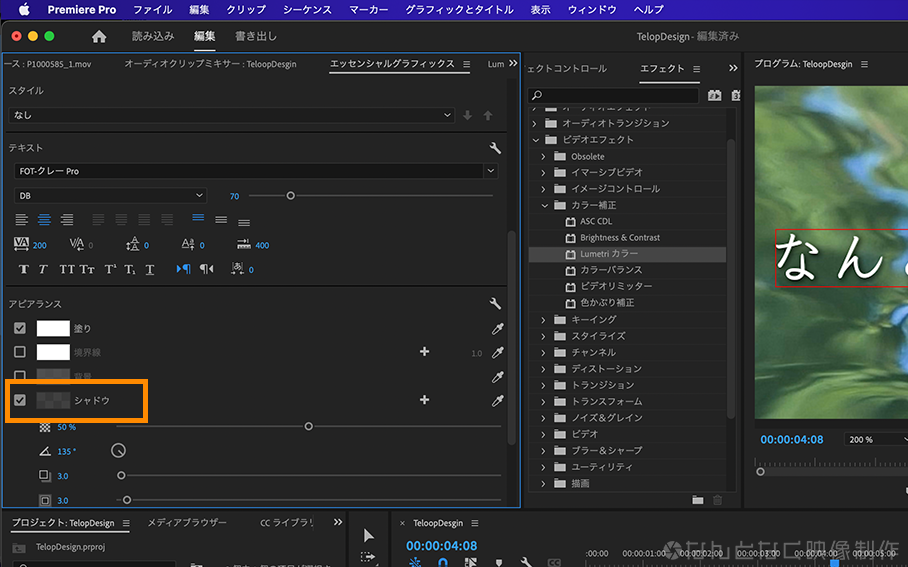The image size is (908, 567).
Task: Select the Selection arrow tool
Action: pyautogui.click(x=368, y=535)
